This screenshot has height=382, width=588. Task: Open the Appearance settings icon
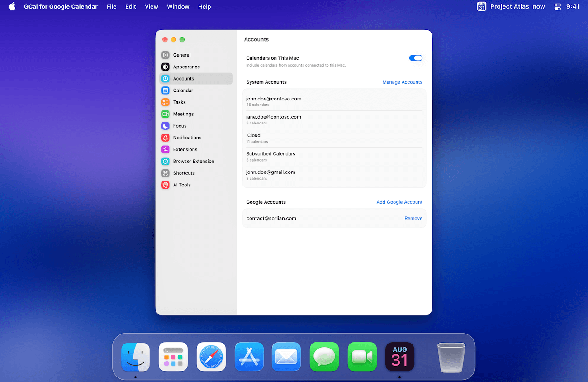166,67
